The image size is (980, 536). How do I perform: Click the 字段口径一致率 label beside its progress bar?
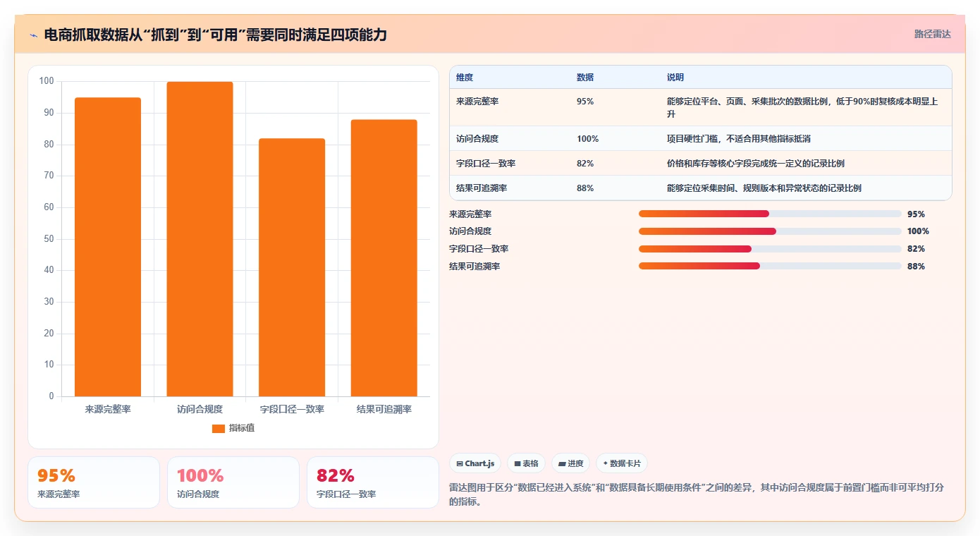point(479,249)
